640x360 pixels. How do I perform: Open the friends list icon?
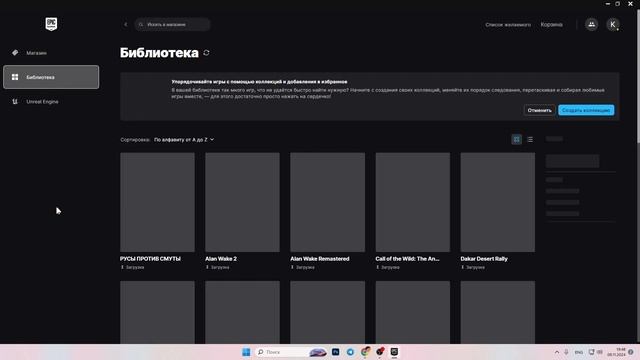(x=591, y=24)
